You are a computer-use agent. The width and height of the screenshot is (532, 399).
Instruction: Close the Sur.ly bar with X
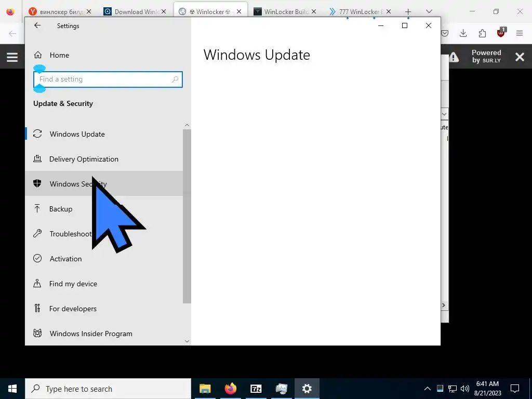(x=520, y=57)
